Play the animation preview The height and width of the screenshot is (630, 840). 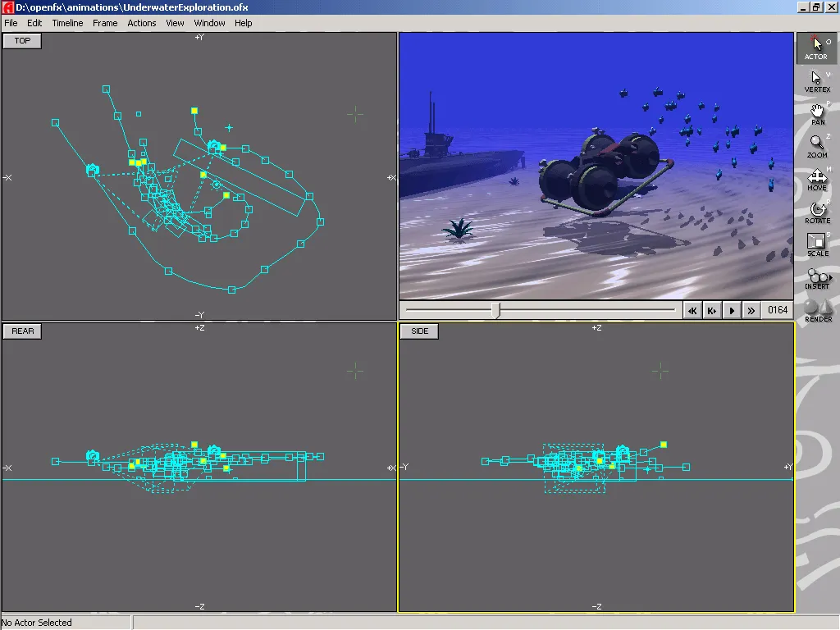pyautogui.click(x=731, y=310)
